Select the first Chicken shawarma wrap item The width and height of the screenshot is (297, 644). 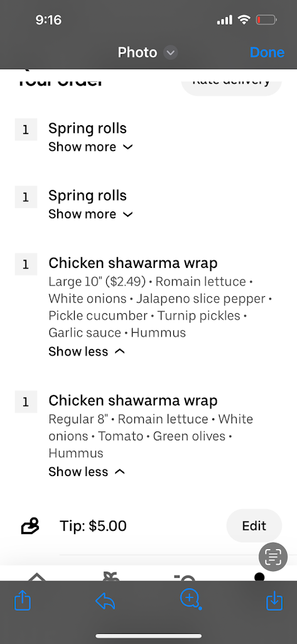[x=133, y=263]
